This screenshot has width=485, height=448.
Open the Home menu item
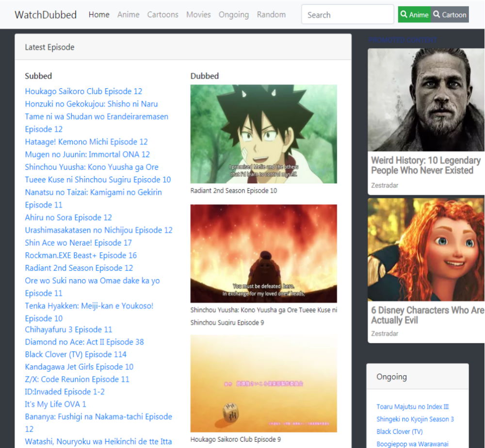tap(99, 15)
